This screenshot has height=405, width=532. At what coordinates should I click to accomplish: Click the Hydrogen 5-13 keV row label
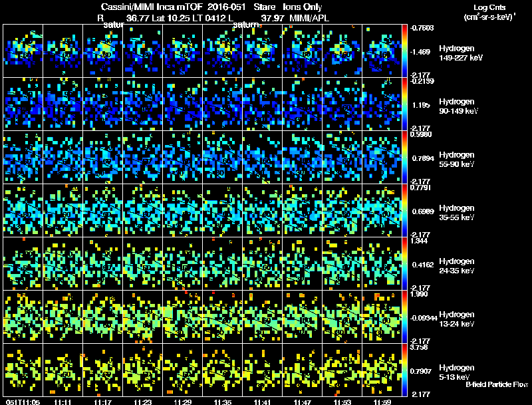click(x=457, y=372)
